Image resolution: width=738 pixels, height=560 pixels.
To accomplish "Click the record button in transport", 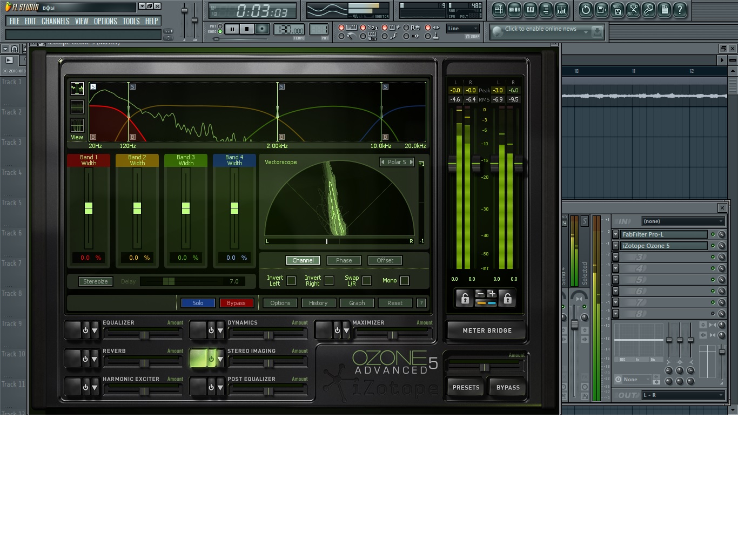I will pos(262,29).
